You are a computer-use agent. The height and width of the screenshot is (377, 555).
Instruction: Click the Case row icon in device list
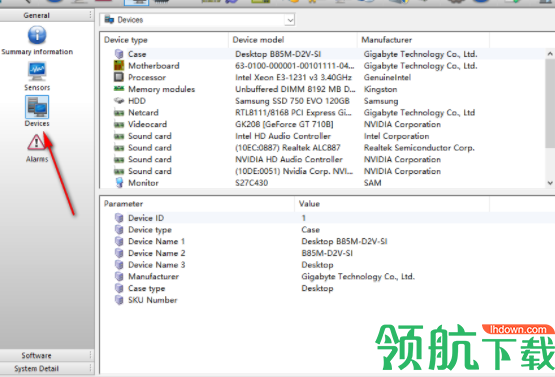(x=119, y=54)
